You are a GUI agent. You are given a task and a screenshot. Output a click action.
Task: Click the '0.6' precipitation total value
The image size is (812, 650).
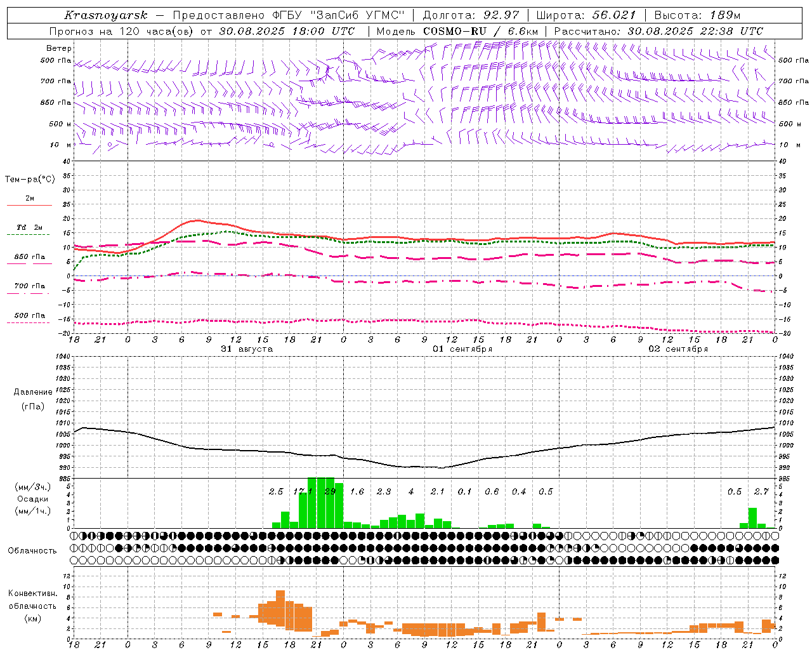492,491
